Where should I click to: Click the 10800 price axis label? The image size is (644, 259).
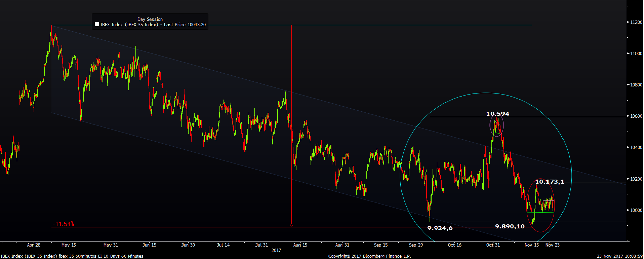(636, 85)
